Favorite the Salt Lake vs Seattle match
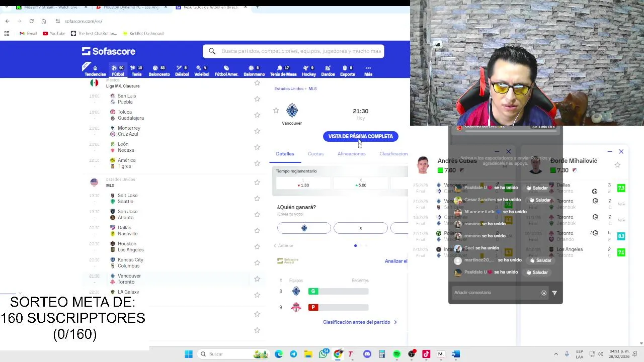 257,199
